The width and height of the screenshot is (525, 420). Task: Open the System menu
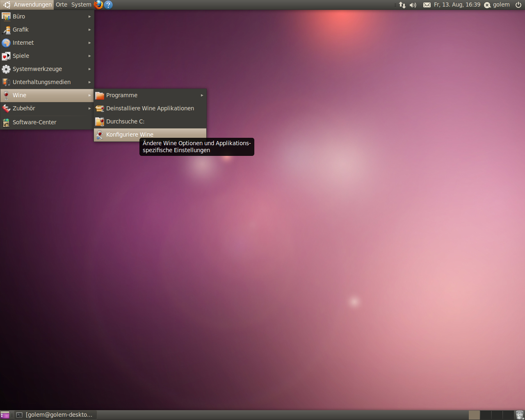(81, 5)
